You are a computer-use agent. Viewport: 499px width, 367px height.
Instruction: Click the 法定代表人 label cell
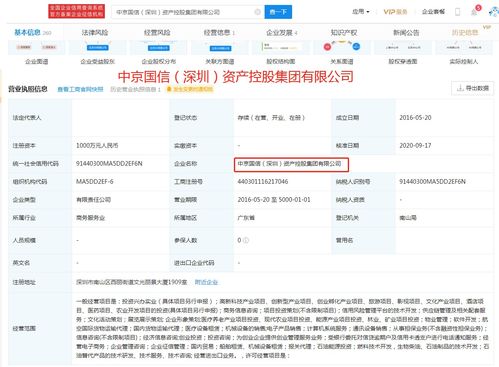(x=40, y=118)
